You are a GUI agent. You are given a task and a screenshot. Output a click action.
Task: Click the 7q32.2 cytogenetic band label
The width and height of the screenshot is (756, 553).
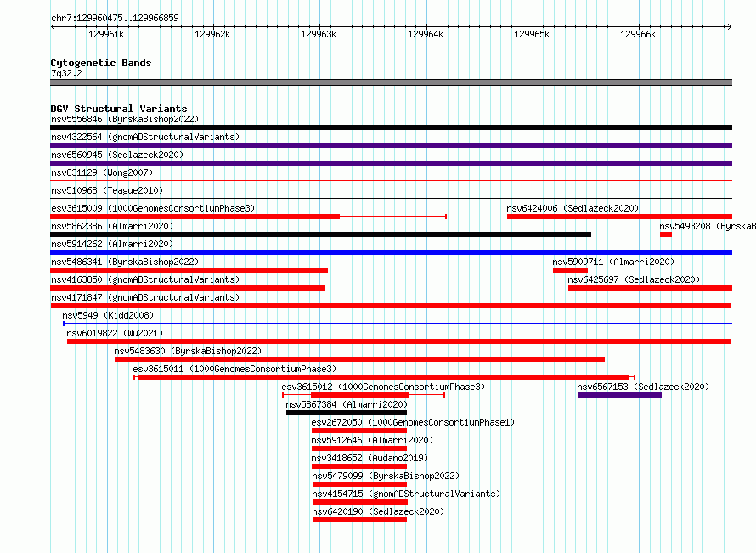(x=66, y=73)
